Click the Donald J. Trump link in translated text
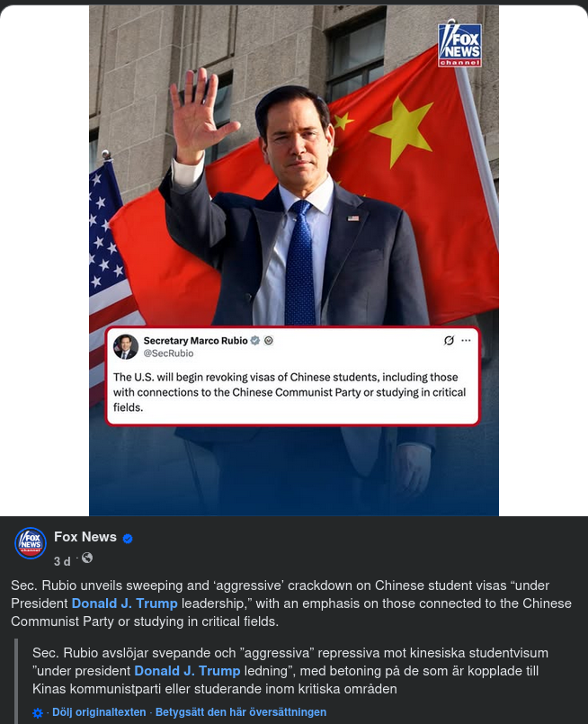The width and height of the screenshot is (588, 724). click(187, 671)
